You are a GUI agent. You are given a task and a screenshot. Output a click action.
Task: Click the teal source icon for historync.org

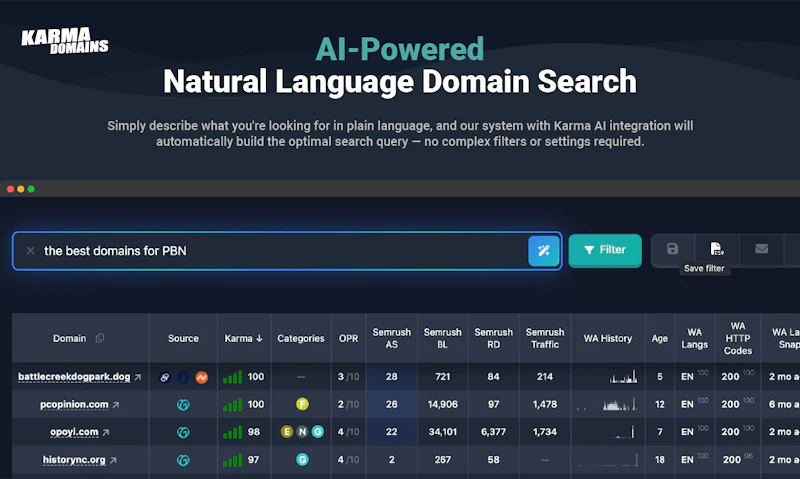point(183,460)
